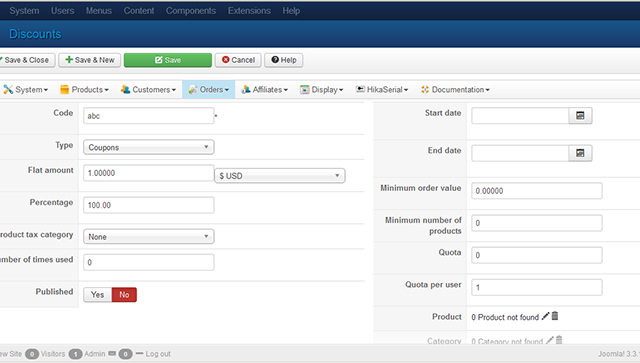The height and width of the screenshot is (363, 640).
Task: Edit the Product selection pencil icon
Action: click(x=545, y=316)
